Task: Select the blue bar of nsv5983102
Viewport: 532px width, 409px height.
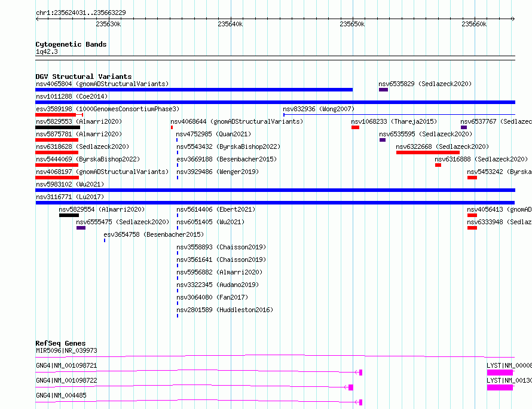Action: [275, 190]
